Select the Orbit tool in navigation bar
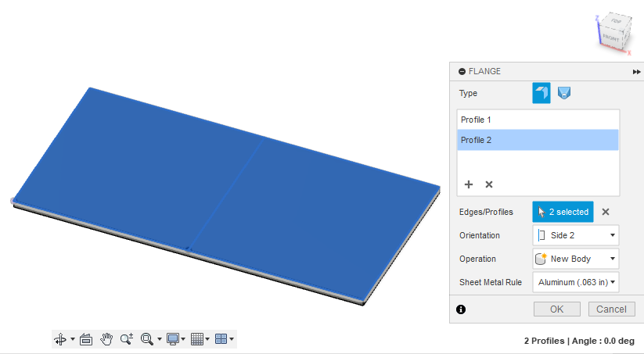The image size is (644, 354). [60, 339]
